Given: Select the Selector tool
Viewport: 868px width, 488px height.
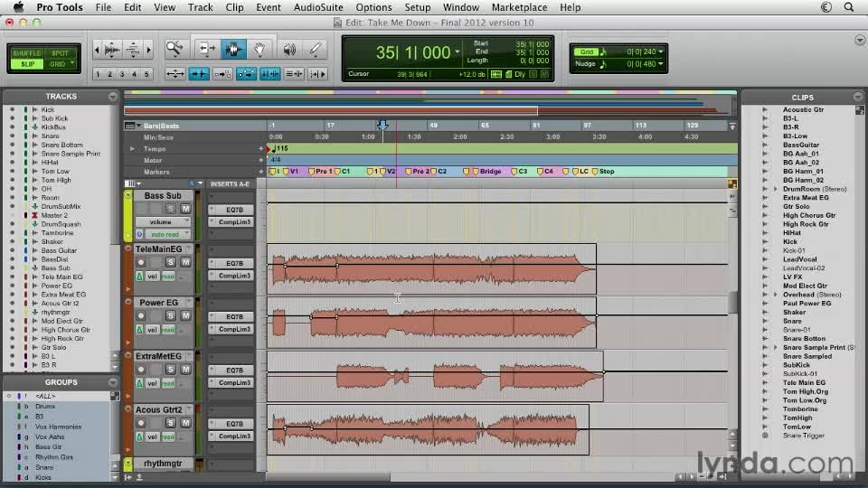Looking at the screenshot, I should (233, 49).
